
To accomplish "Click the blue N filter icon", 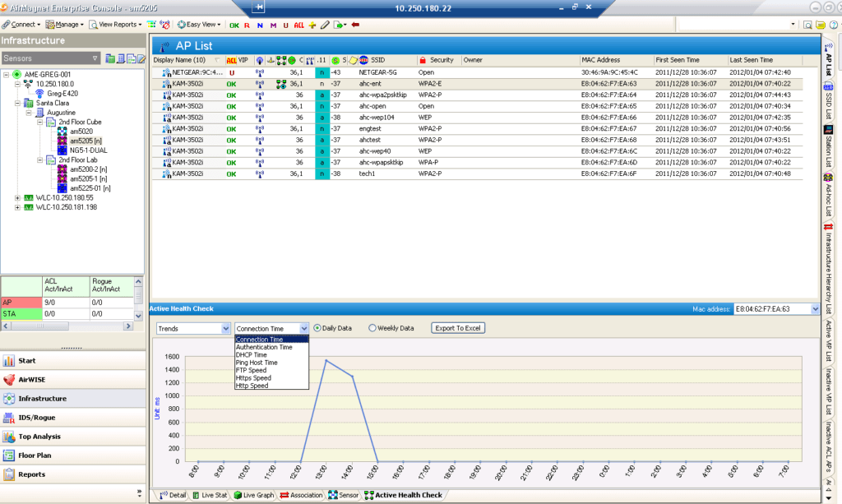I will [x=260, y=25].
